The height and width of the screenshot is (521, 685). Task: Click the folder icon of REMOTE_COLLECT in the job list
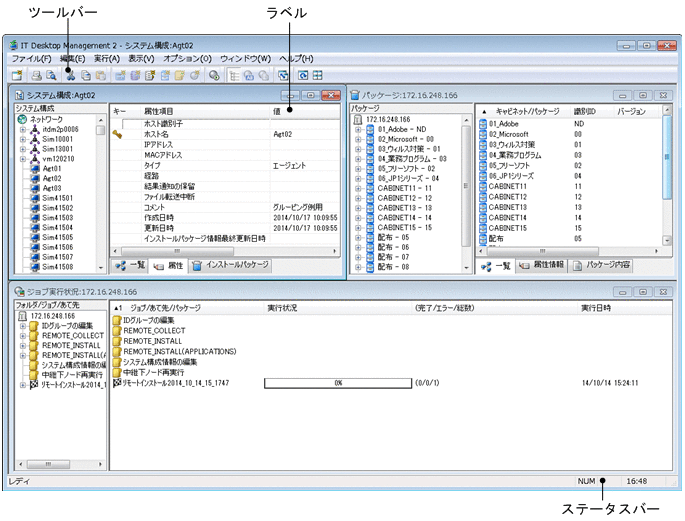click(117, 331)
